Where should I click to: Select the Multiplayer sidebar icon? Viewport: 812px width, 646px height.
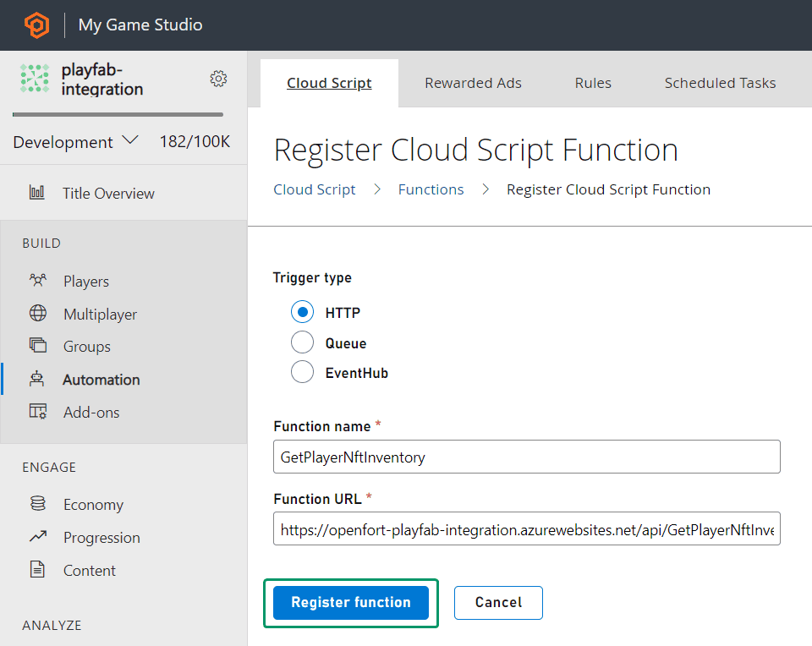[x=38, y=314]
